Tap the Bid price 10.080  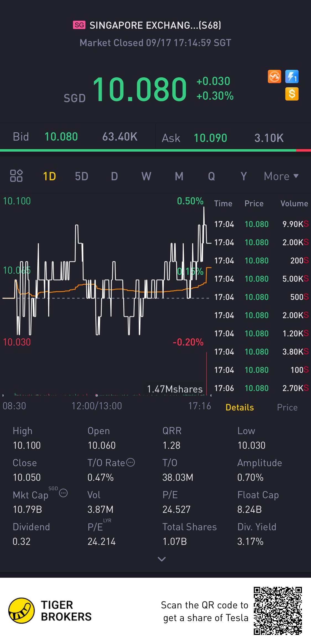tap(61, 137)
